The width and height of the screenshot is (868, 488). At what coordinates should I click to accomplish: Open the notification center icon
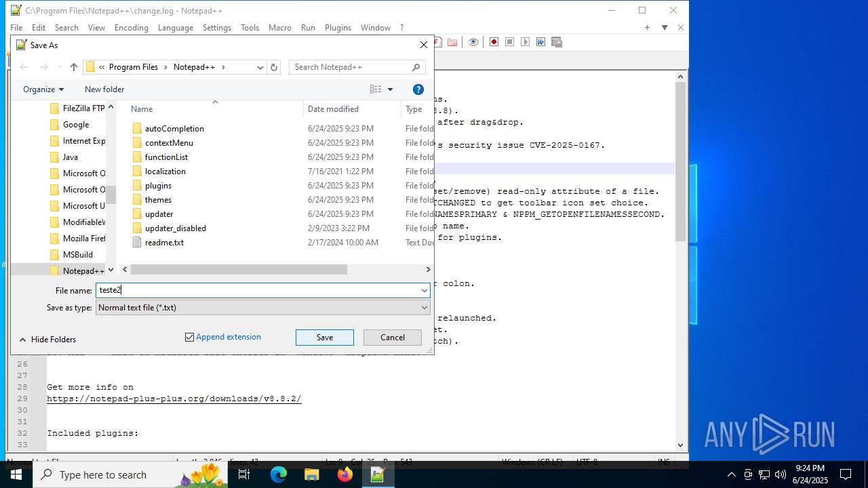846,474
